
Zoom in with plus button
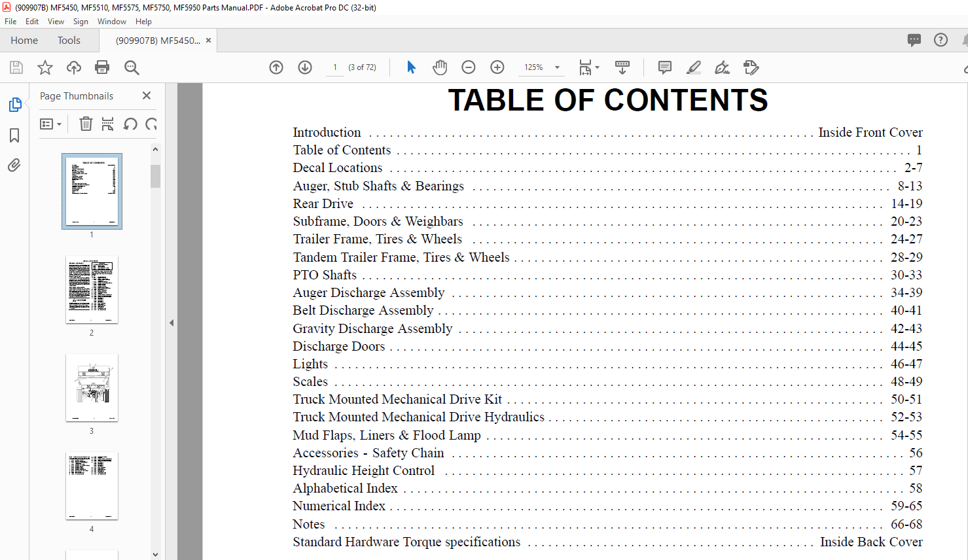pyautogui.click(x=497, y=67)
